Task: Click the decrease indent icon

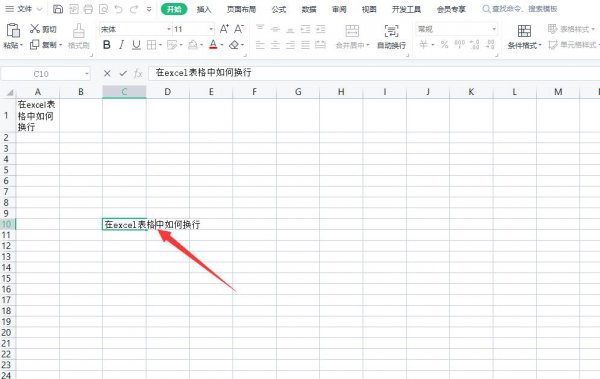Action: click(x=305, y=29)
